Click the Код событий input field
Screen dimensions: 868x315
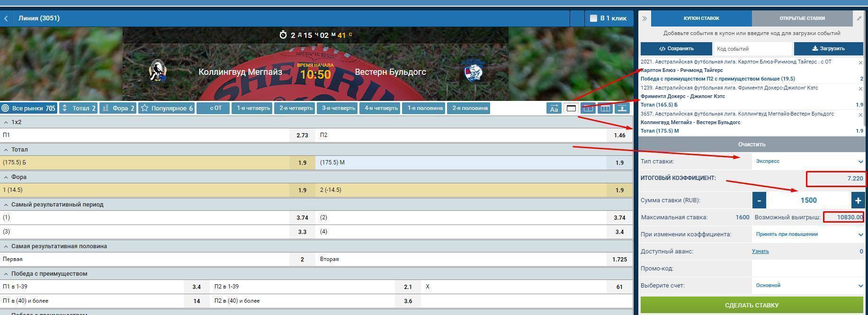[752, 49]
